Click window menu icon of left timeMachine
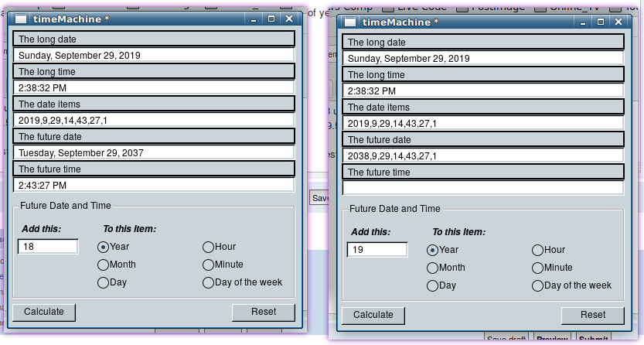 (x=21, y=19)
